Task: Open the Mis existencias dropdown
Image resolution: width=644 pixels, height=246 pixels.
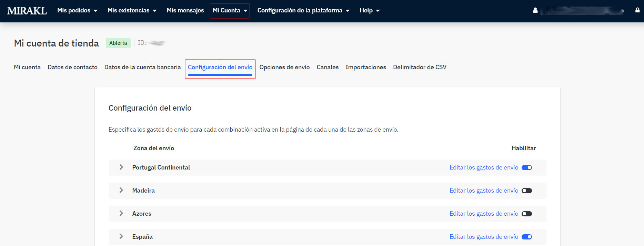Action: click(x=132, y=11)
